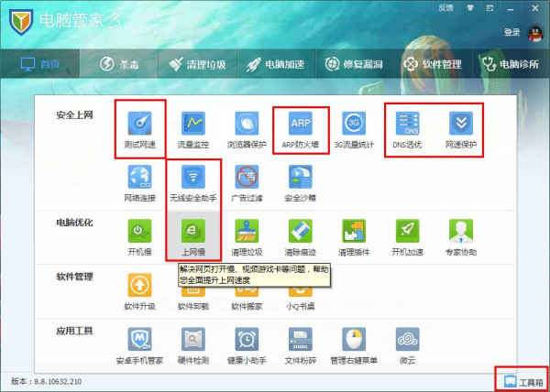The width and height of the screenshot is (550, 392).
Task: Open the title bar main menu icon
Action: pyautogui.click(x=490, y=8)
